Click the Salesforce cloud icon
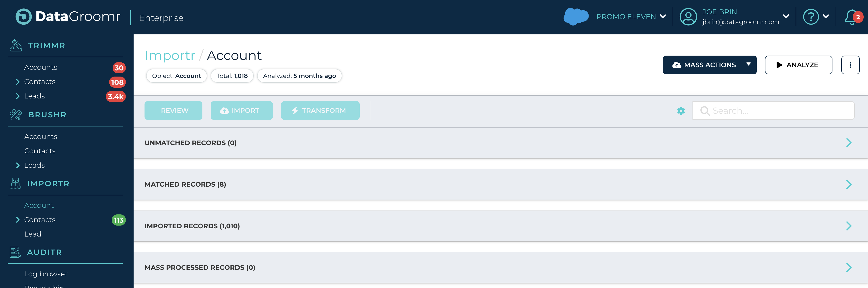The height and width of the screenshot is (288, 868). (576, 16)
